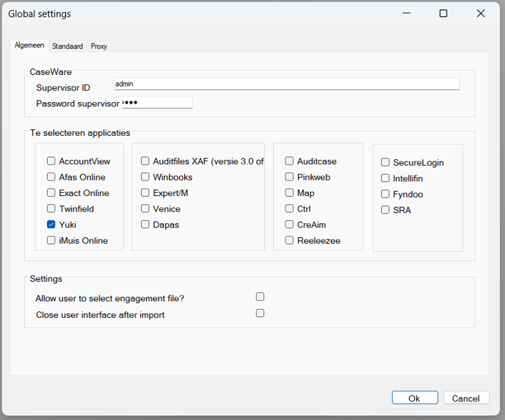Select the SRA checkbox
The height and width of the screenshot is (420, 505).
coord(385,210)
